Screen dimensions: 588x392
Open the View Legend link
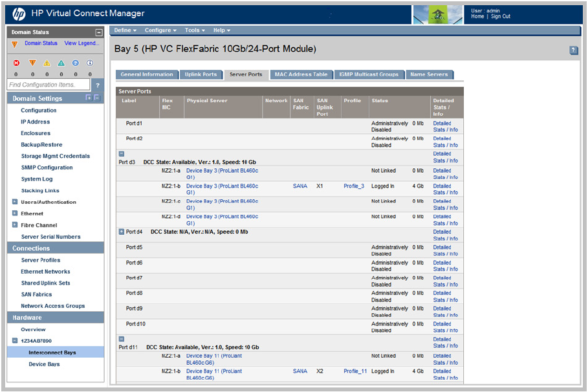(x=82, y=43)
